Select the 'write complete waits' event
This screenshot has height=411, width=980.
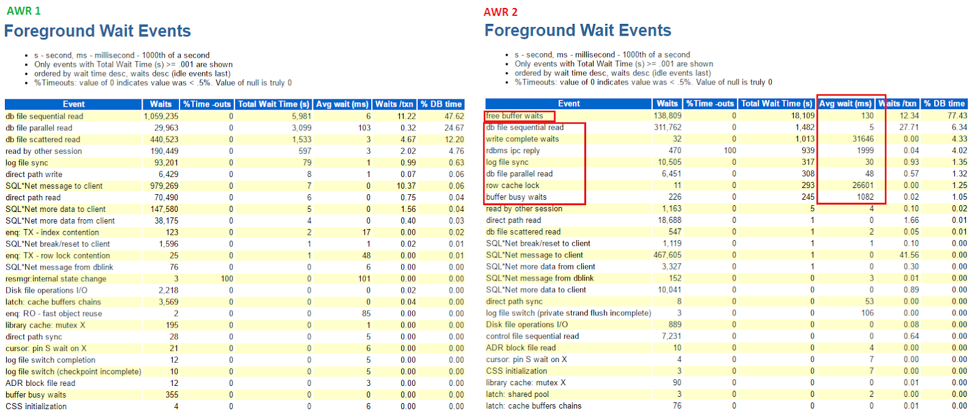(x=522, y=139)
